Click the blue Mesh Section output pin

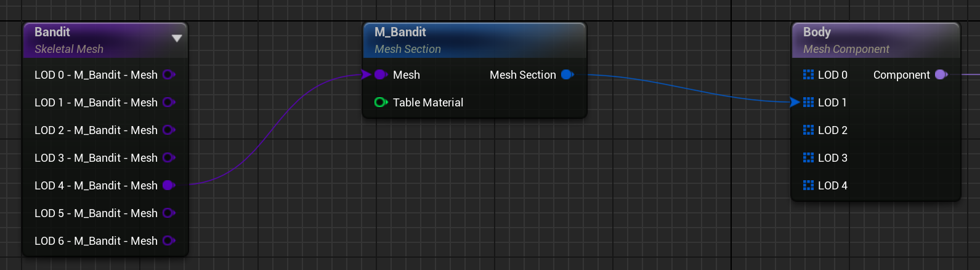(567, 75)
